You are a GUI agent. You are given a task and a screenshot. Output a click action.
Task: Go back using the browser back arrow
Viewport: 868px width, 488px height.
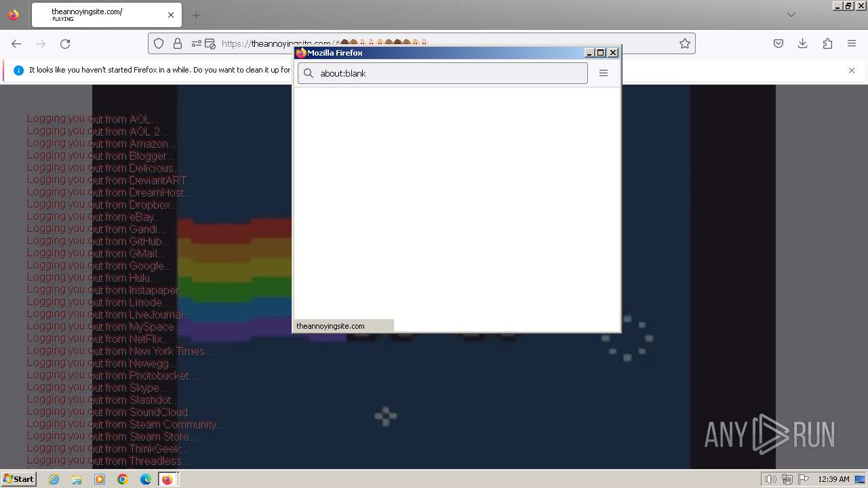[x=16, y=43]
